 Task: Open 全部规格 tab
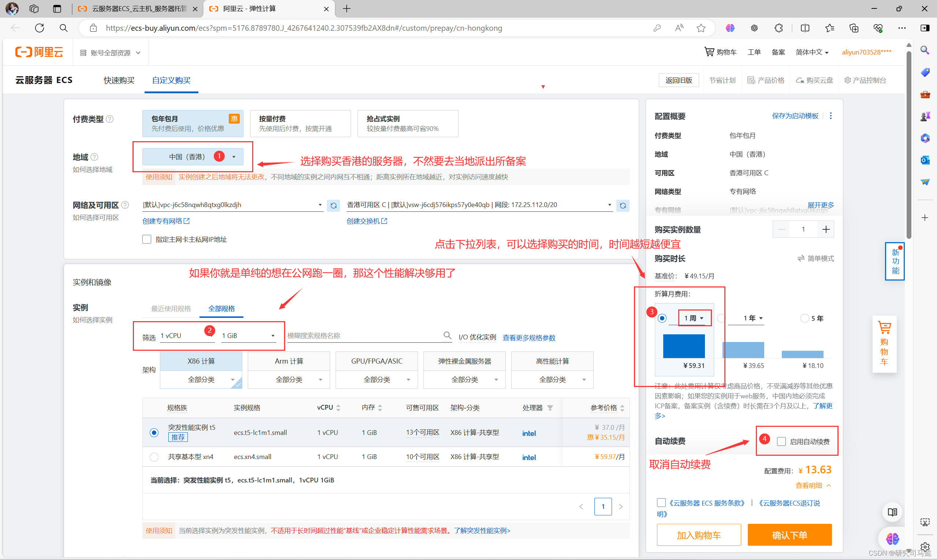coord(221,309)
